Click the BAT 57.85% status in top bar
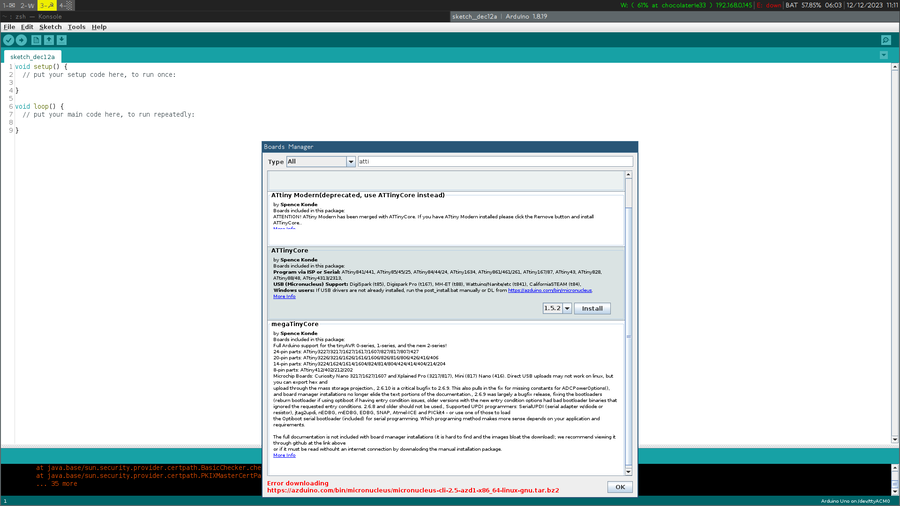 click(x=803, y=5)
